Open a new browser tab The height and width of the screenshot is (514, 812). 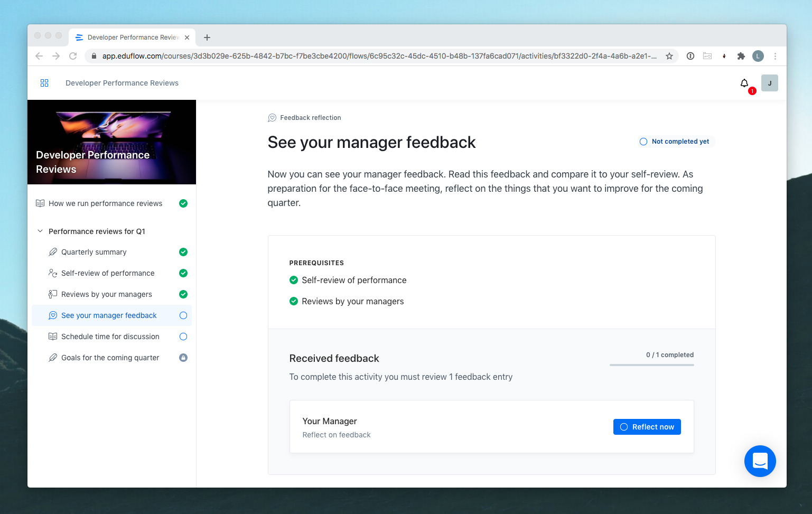(207, 38)
